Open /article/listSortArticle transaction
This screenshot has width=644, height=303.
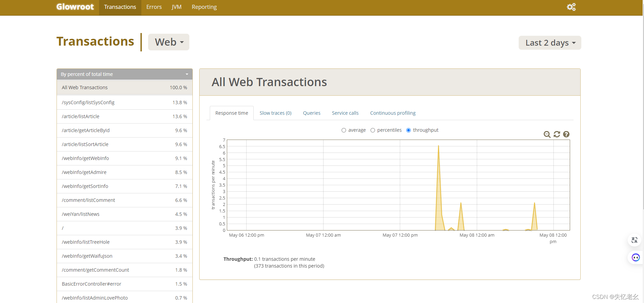point(125,144)
